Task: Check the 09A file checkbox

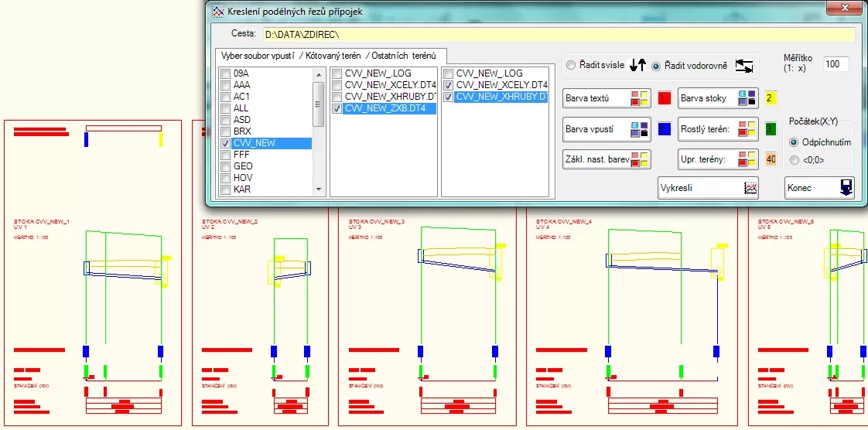Action: 225,73
